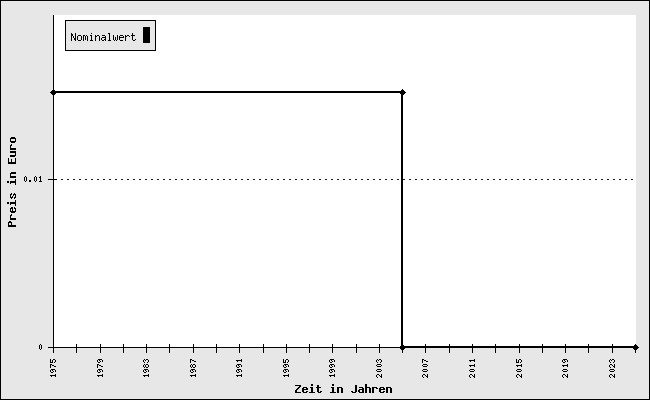Click the 'Preis in Euro' axis title
The height and width of the screenshot is (400, 650).
[12, 182]
